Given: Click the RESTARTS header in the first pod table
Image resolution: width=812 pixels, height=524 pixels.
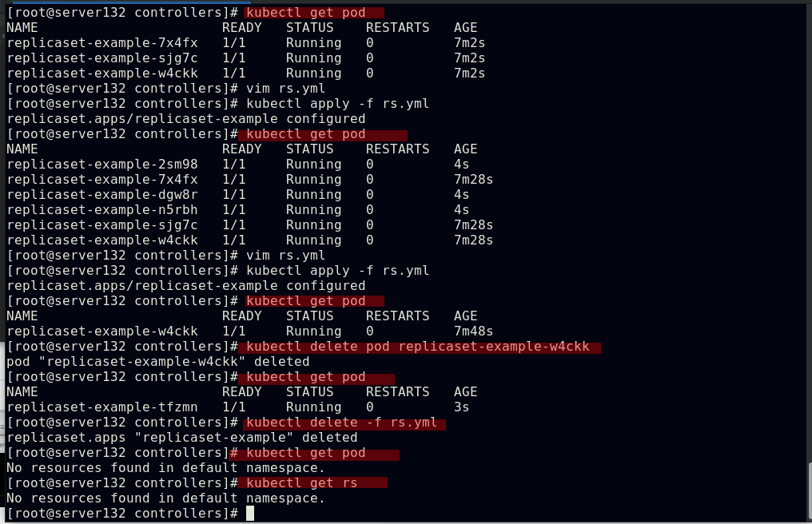Looking at the screenshot, I should 397,28.
